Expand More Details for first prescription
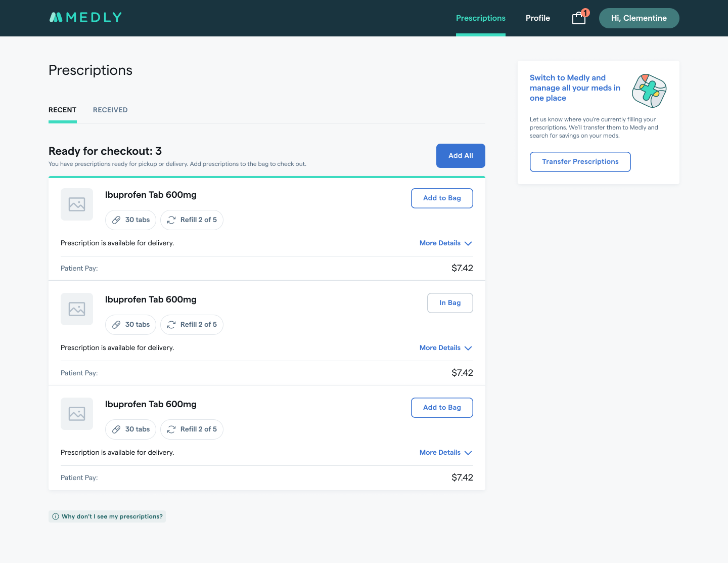 click(445, 243)
